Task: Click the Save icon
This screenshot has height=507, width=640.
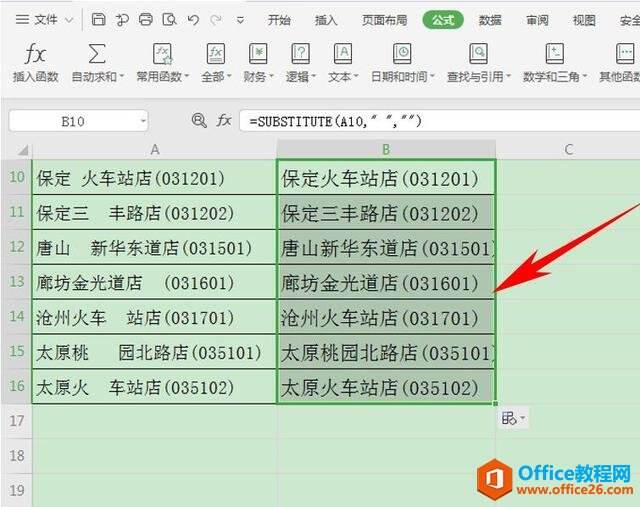Action: [98, 20]
